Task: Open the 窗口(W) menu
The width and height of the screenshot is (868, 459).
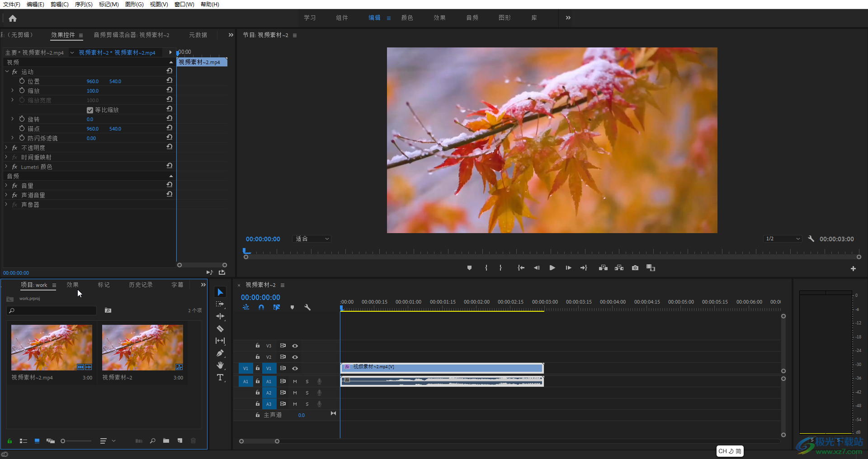Action: click(184, 4)
